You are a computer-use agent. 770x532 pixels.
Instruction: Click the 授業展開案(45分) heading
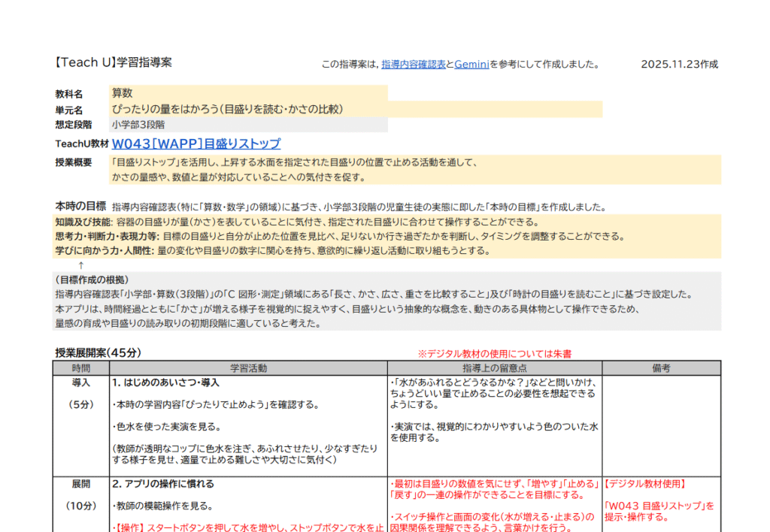pyautogui.click(x=98, y=352)
